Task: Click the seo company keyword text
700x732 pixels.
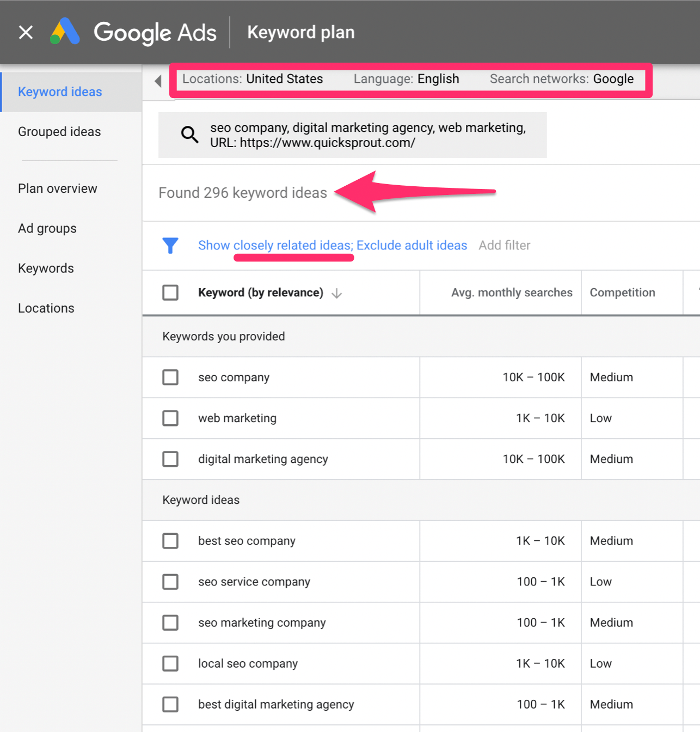Action: click(234, 377)
